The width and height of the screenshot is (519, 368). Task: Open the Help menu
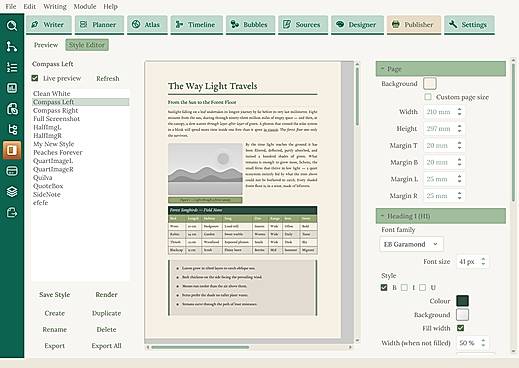tap(110, 6)
